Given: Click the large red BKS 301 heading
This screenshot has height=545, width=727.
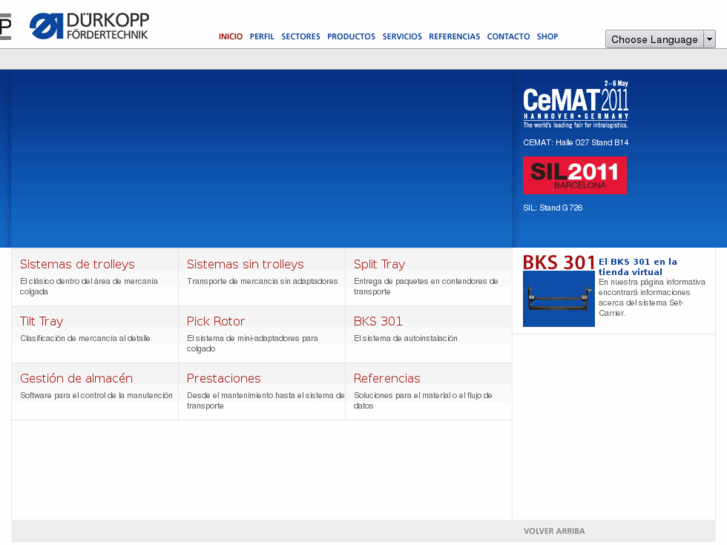Looking at the screenshot, I should [x=559, y=263].
